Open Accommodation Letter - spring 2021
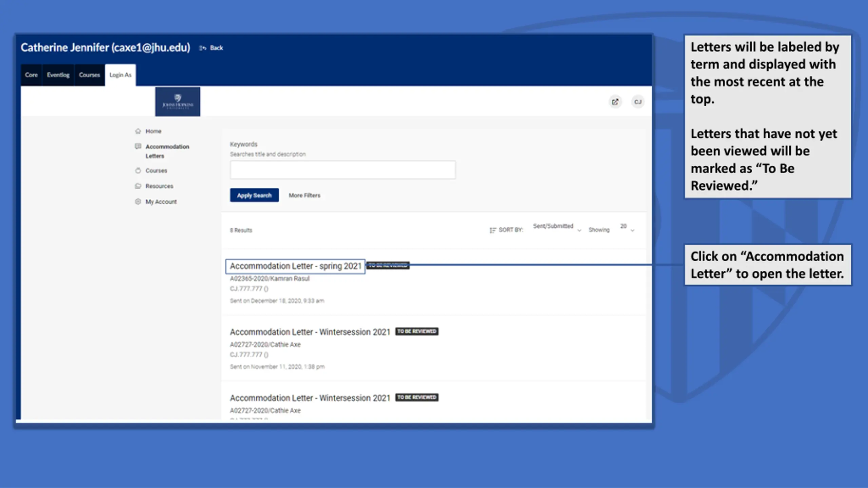 296,266
